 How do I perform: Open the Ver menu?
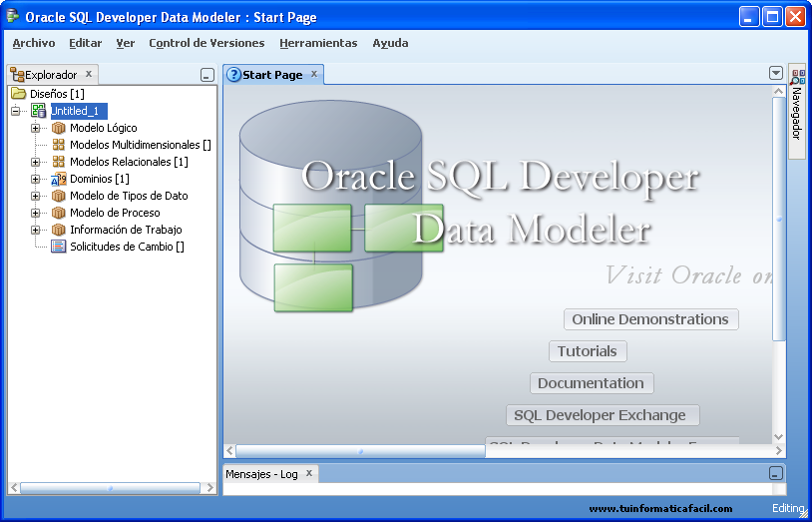coord(126,43)
